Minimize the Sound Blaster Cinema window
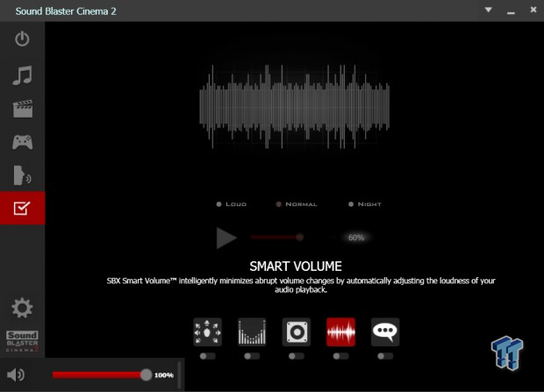 pos(511,13)
